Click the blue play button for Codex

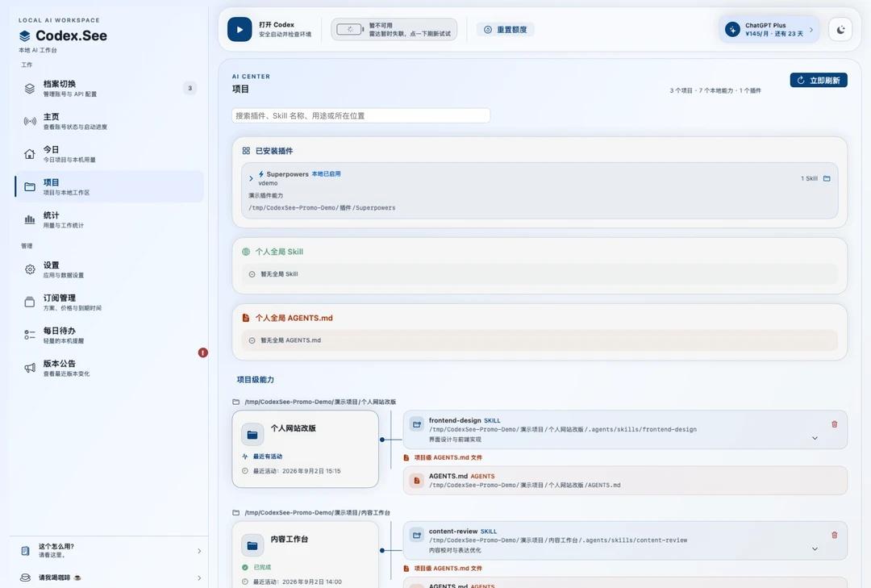coord(240,30)
